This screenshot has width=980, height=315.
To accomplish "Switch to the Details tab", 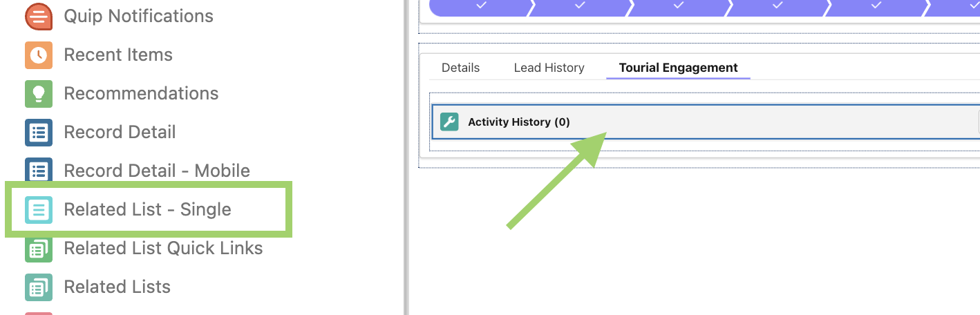I will (460, 68).
